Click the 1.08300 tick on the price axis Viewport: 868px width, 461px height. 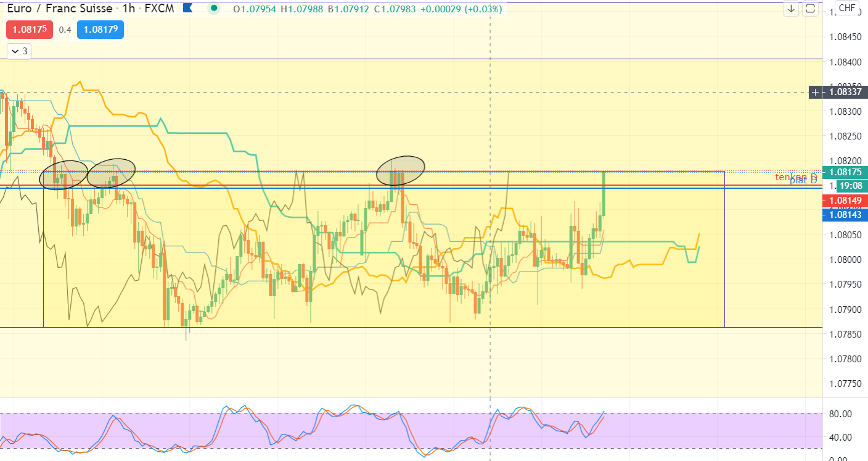click(846, 112)
